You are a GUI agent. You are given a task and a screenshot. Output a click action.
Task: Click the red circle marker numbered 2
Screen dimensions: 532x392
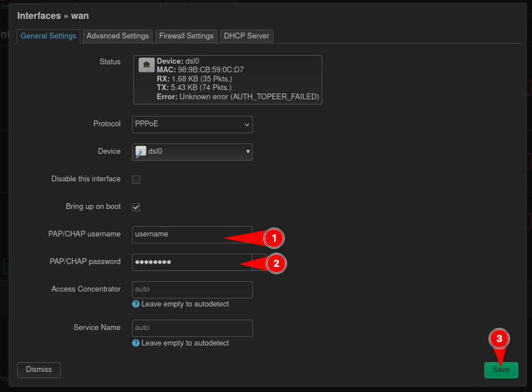[276, 263]
